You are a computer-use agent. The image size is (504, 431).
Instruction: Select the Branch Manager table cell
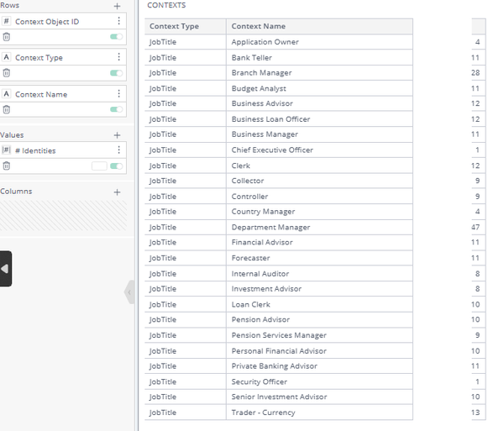click(262, 73)
